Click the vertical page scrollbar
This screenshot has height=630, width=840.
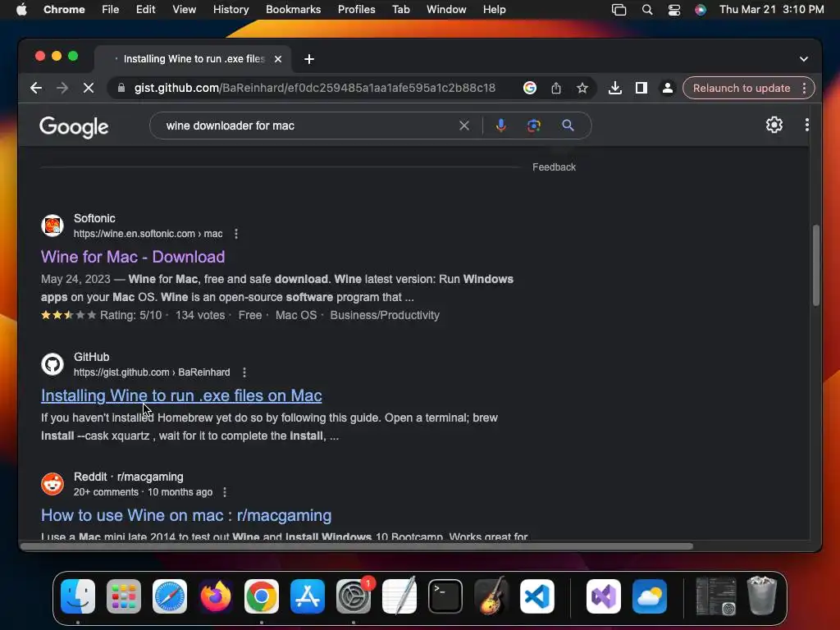click(x=816, y=265)
